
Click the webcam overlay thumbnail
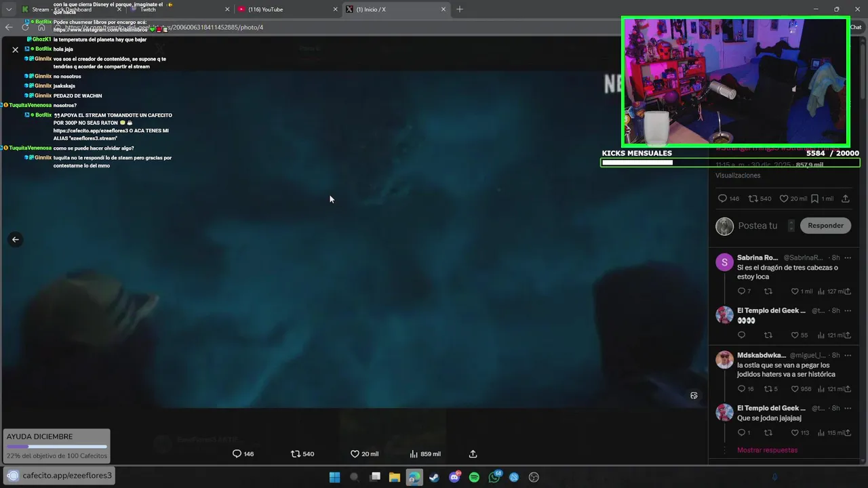[x=736, y=81]
